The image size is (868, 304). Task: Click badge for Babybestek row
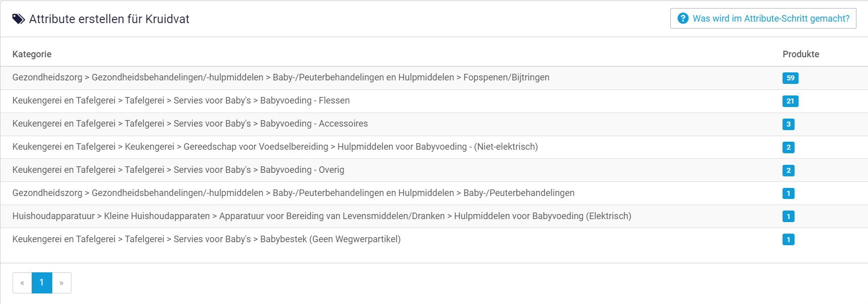[788, 240]
